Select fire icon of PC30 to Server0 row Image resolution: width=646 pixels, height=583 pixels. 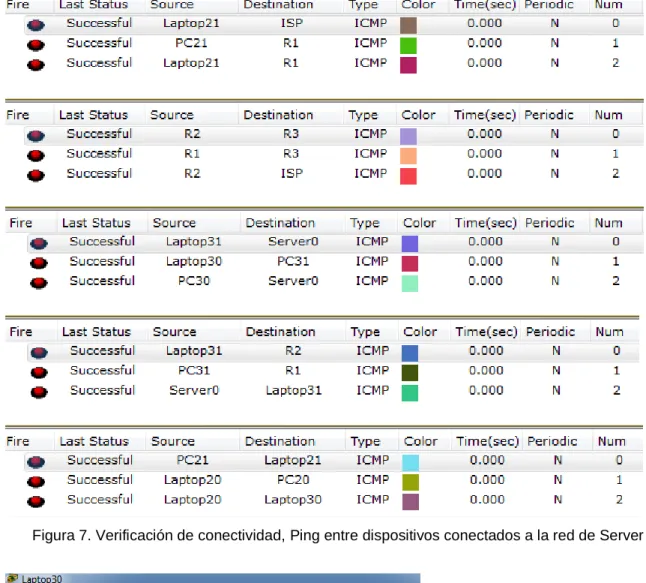click(39, 283)
